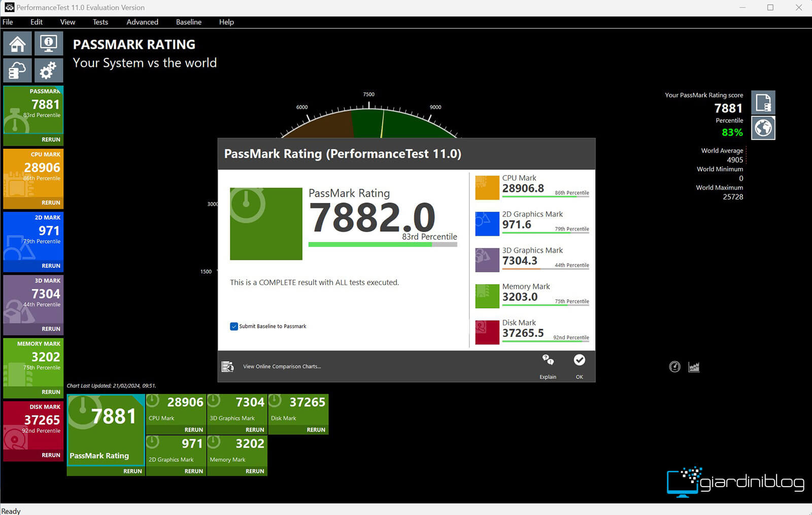Rerun the PassMark sidebar test
The width and height of the screenshot is (812, 515).
coord(51,140)
